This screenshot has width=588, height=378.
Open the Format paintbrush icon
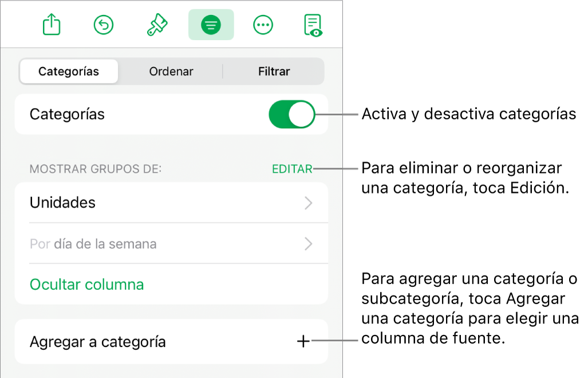pyautogui.click(x=157, y=25)
